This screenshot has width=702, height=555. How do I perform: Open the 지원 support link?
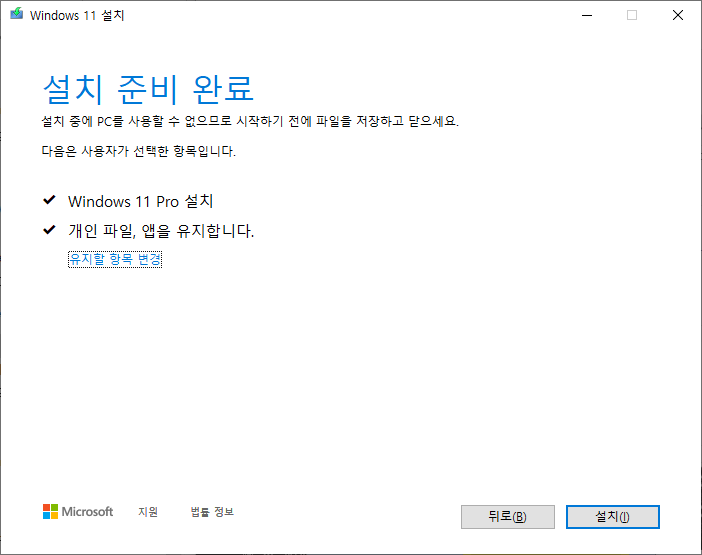pyautogui.click(x=148, y=512)
